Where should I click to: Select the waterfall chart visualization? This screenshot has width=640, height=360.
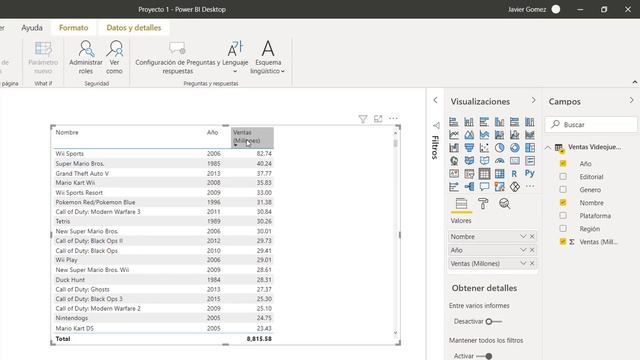453,148
